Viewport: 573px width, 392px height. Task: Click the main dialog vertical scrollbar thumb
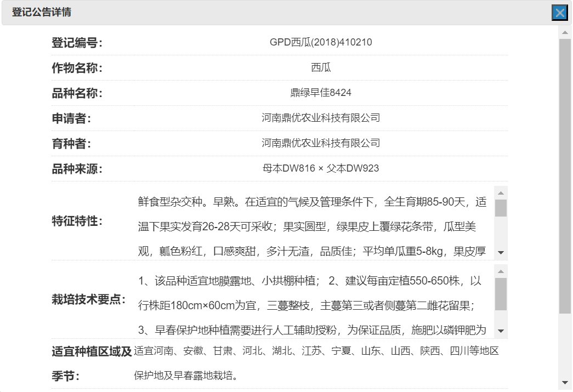pyautogui.click(x=565, y=176)
